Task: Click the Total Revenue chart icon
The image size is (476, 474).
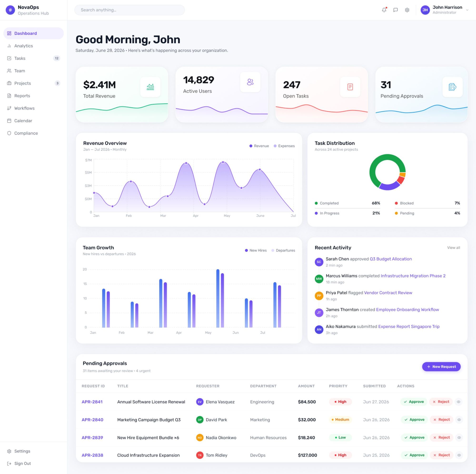Action: tap(150, 87)
